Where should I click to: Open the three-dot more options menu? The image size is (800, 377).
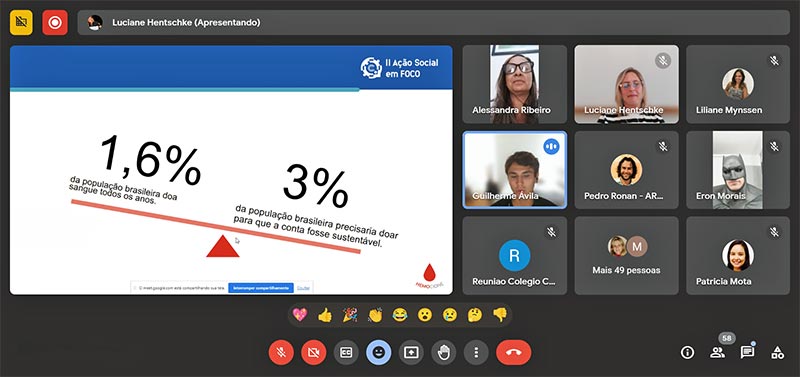tap(476, 353)
